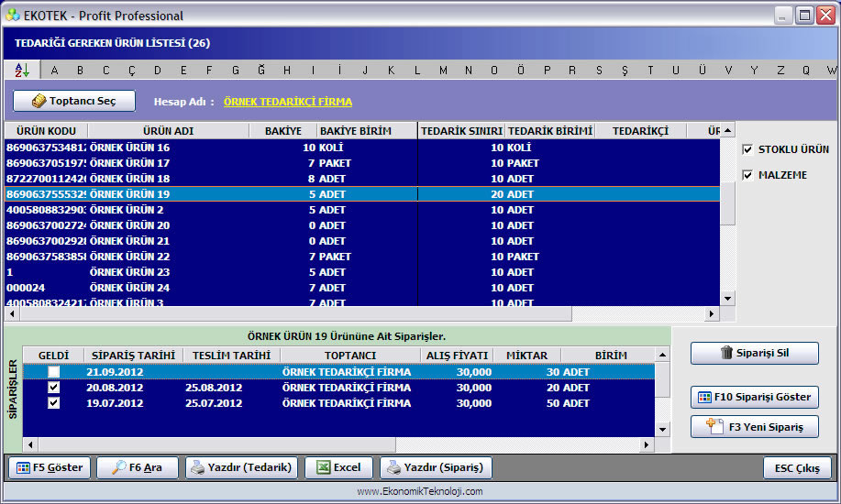Select row ÖRNEK ÜRÜN 22
Viewport: 841px width, 504px height.
click(362, 257)
